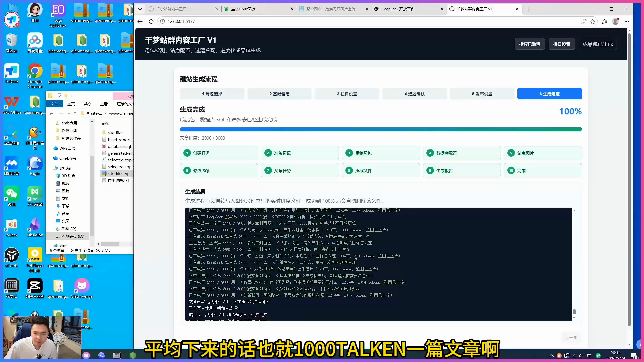Screen dimensions: 644x362
Task: Open Clash Verge desktop shortcut
Action: pyautogui.click(x=82, y=289)
